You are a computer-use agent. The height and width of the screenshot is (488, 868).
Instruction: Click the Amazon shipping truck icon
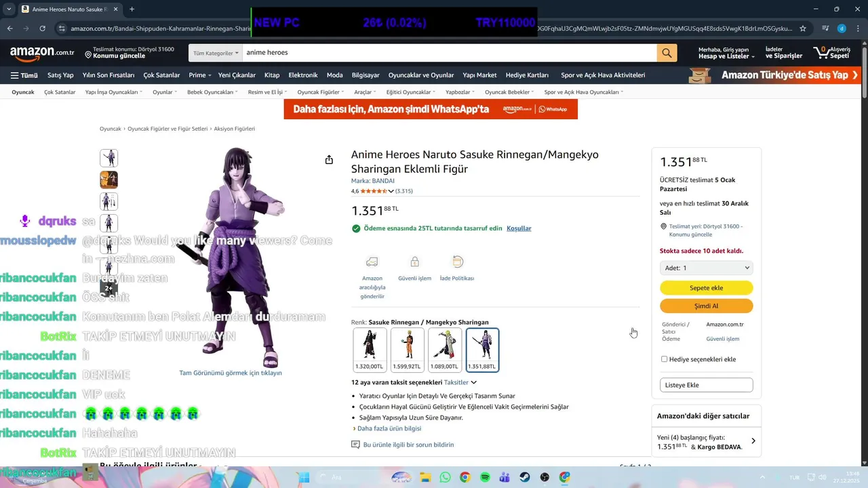(372, 262)
